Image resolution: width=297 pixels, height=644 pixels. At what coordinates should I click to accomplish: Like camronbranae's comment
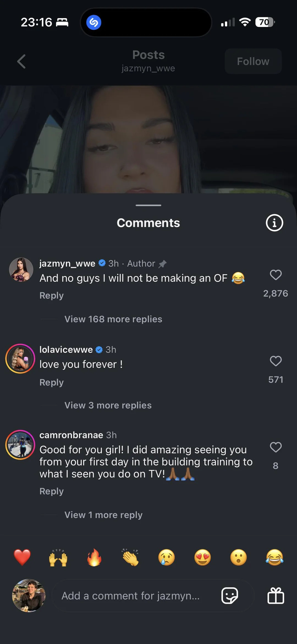coord(276,447)
